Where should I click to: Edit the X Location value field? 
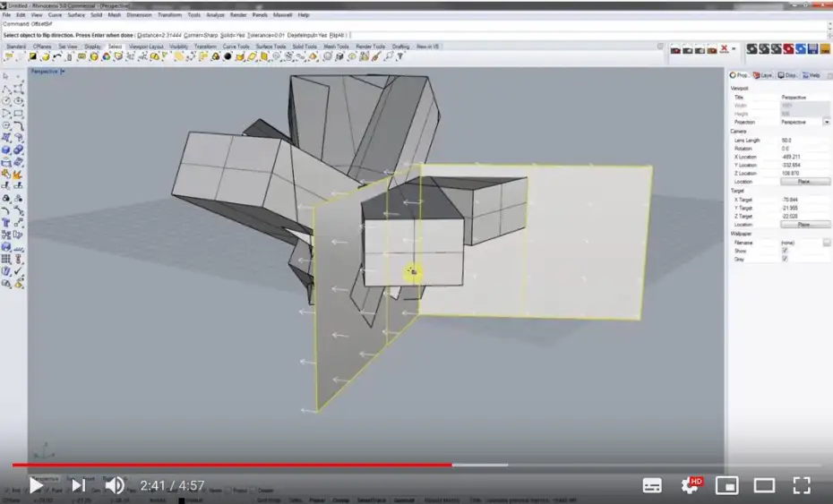pos(804,158)
